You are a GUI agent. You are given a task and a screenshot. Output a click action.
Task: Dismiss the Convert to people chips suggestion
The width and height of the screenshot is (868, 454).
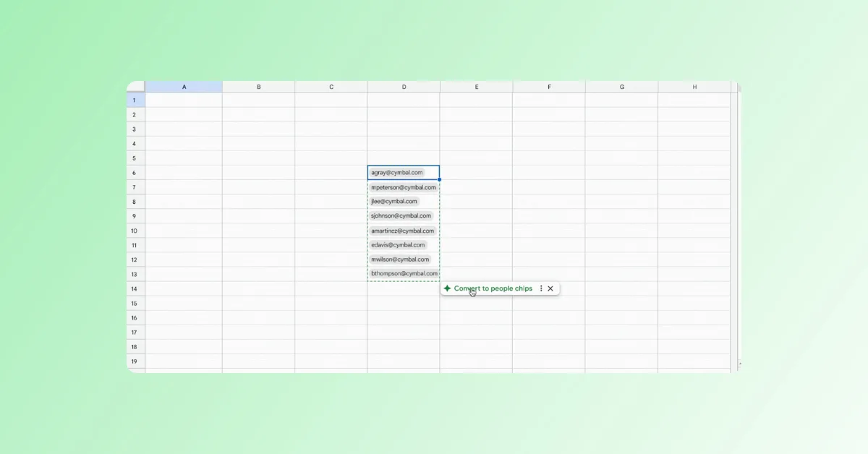point(550,288)
